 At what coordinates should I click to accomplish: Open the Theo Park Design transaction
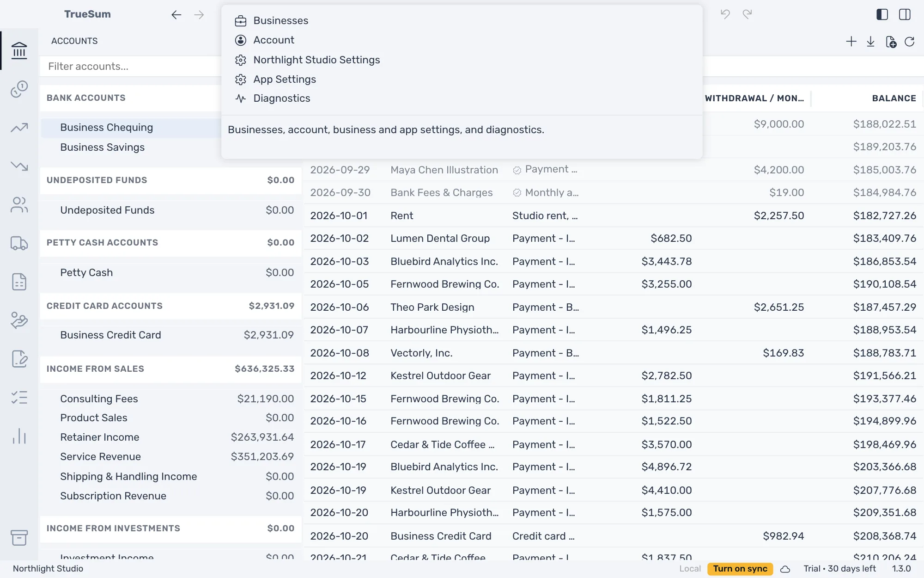tap(614, 307)
